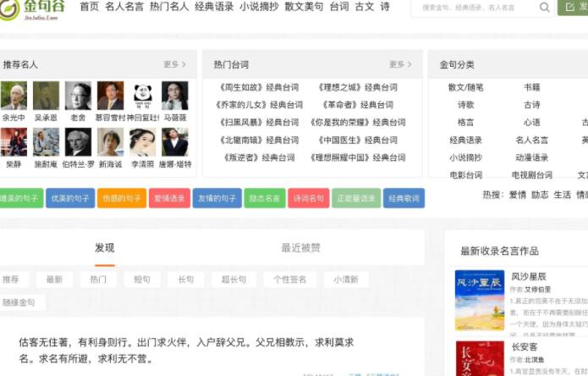Click hot search term 励志
Viewport: 588px width, 376px height.
540,195
